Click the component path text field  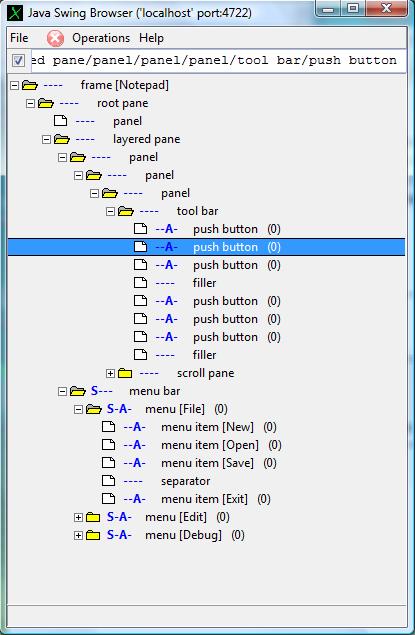click(218, 61)
